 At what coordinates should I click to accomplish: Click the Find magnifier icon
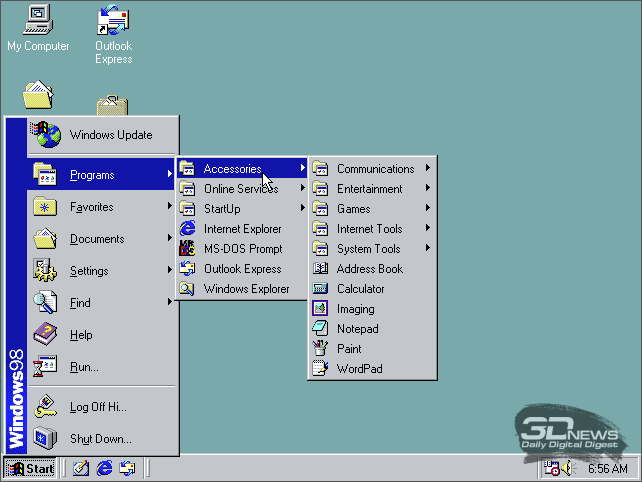click(45, 302)
